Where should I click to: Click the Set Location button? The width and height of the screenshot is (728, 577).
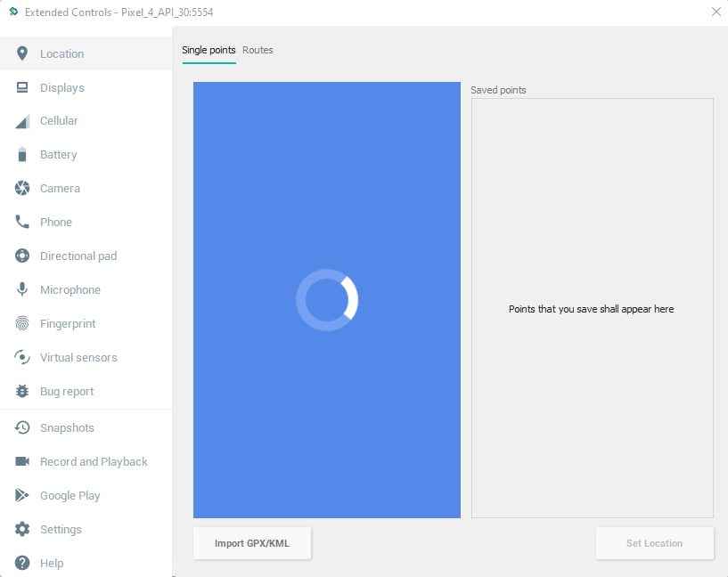(x=655, y=543)
